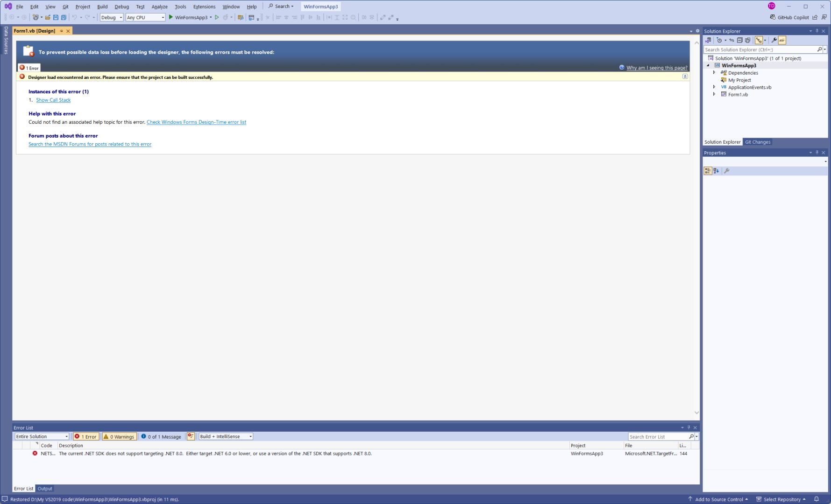Click the Start Without Debugging outline play icon

[217, 17]
